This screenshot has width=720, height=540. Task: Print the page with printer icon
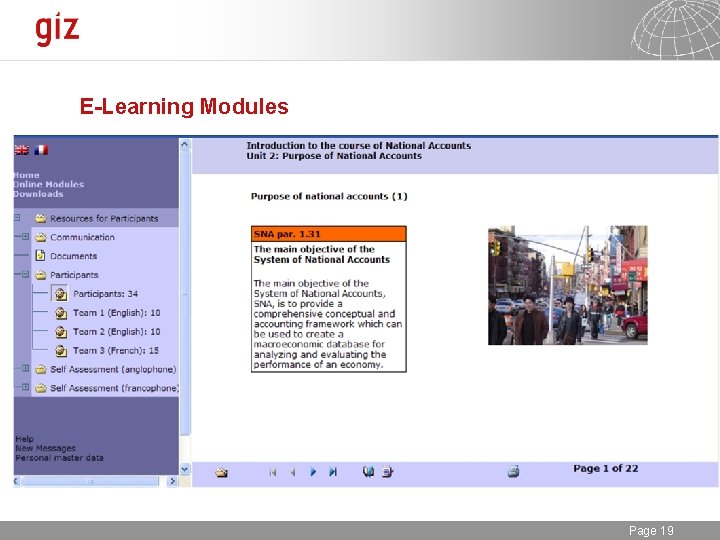pos(513,472)
